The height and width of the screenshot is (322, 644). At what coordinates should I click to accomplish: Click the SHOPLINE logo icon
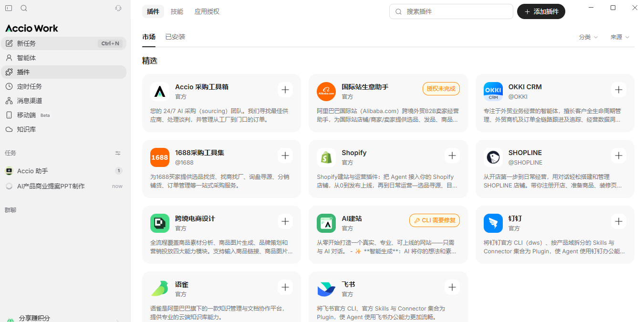point(493,157)
